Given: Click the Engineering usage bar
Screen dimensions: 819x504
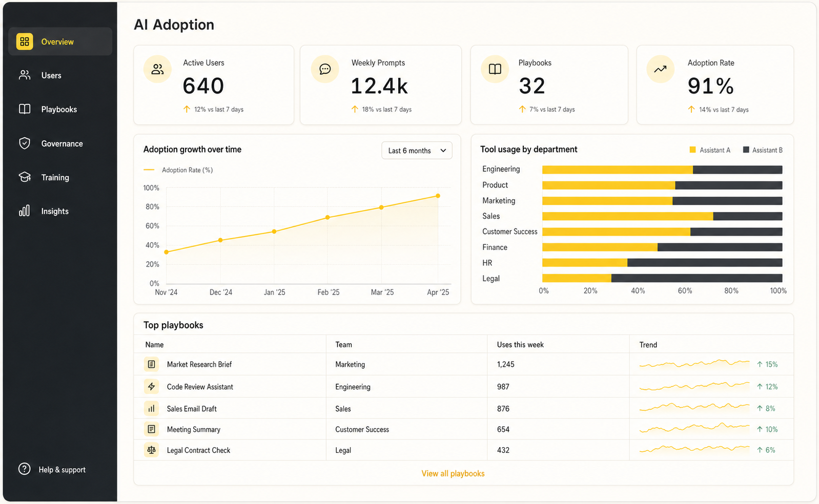Looking at the screenshot, I should coord(662,170).
